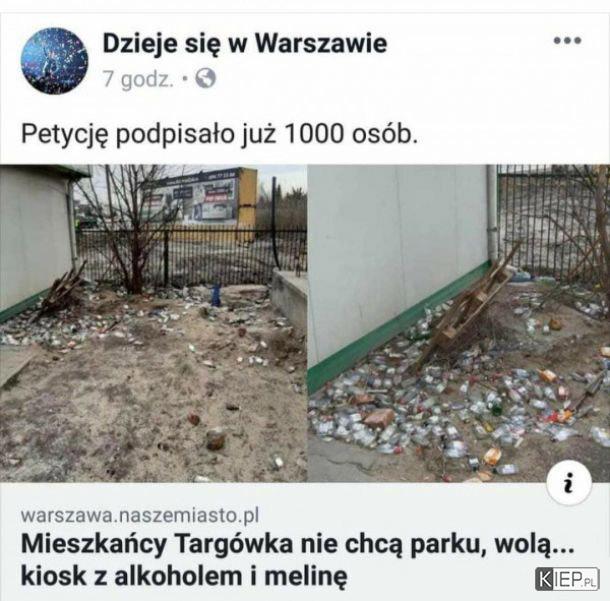The width and height of the screenshot is (610, 601).
Task: Click the brick lying among the bottles
Action: click(378, 419)
